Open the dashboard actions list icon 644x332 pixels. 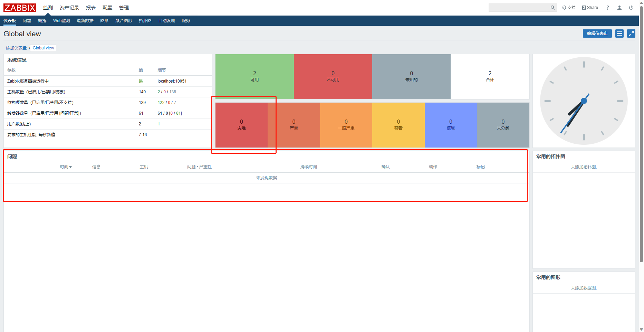[619, 34]
